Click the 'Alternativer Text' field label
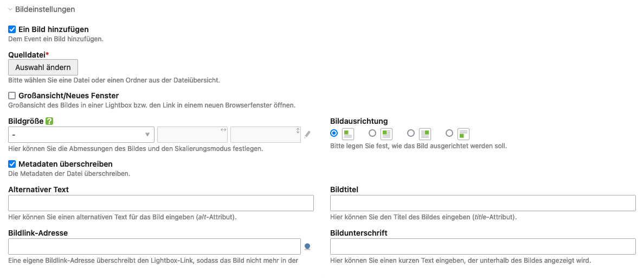The image size is (644, 278). [x=38, y=189]
